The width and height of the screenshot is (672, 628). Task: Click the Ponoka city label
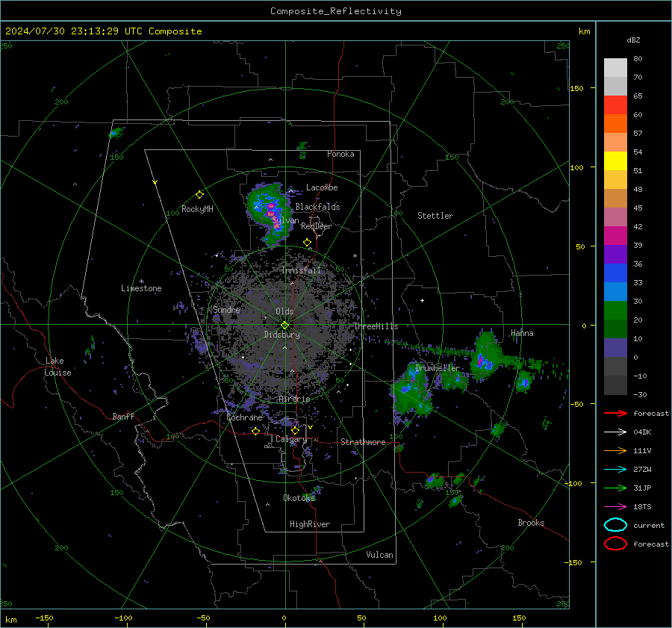coord(340,154)
